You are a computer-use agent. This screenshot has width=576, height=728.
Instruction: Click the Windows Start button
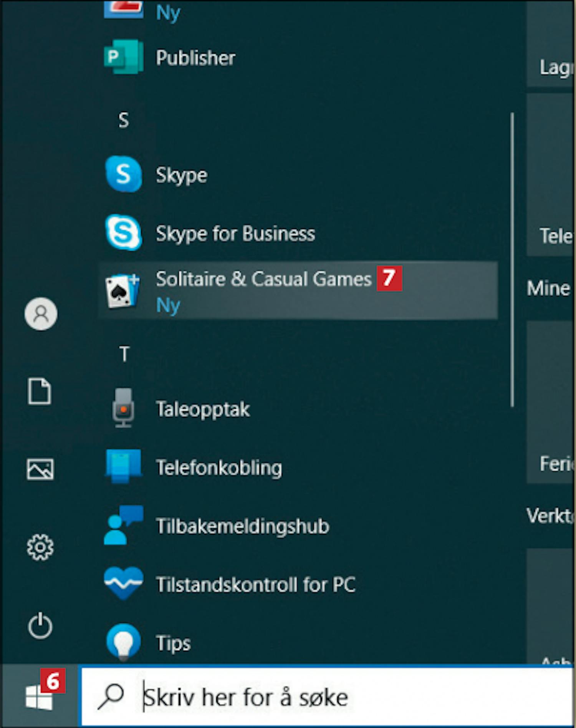coord(39,696)
